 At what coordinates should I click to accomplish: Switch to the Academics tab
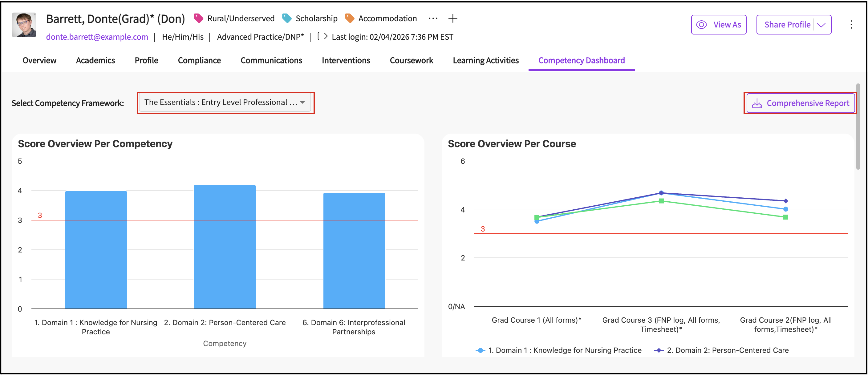click(x=95, y=60)
